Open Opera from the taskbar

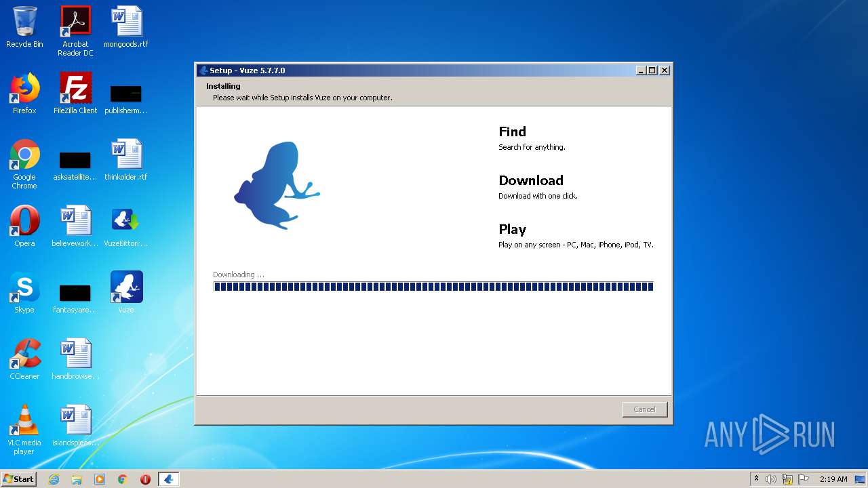point(145,479)
